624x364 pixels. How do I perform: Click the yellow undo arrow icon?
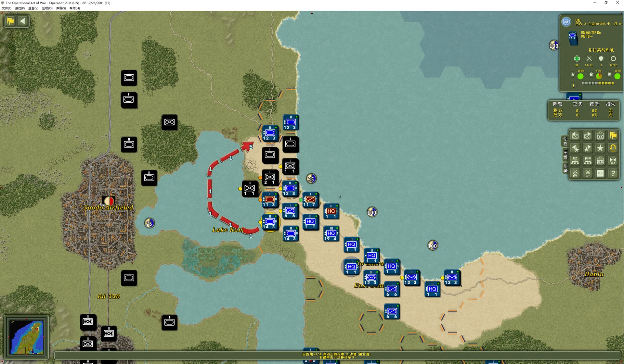(613, 148)
